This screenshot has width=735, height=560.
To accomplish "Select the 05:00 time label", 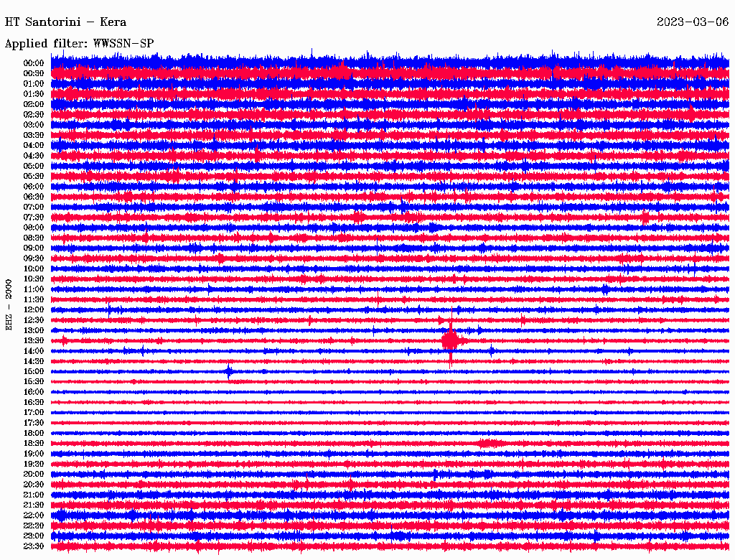I will coord(34,166).
